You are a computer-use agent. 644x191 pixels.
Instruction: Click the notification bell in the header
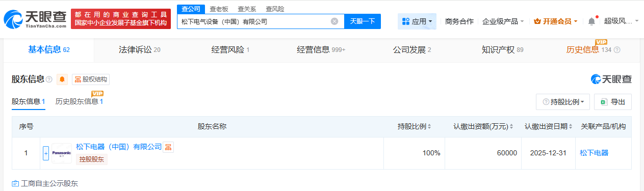pyautogui.click(x=591, y=21)
